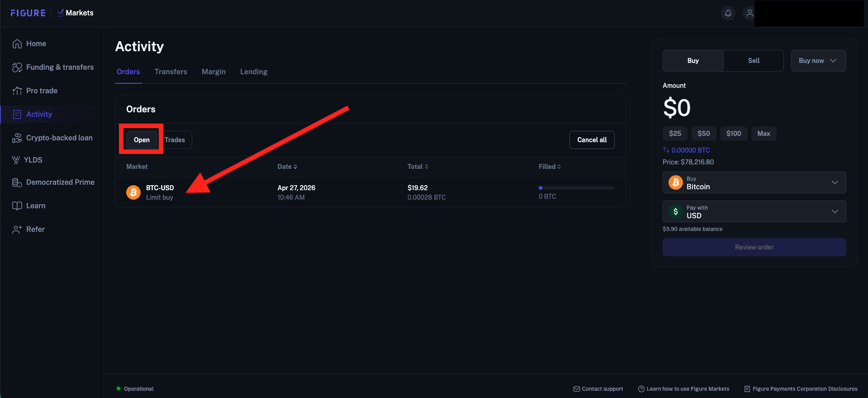Open the Buy now order type dropdown
868x398 pixels.
[x=818, y=61]
